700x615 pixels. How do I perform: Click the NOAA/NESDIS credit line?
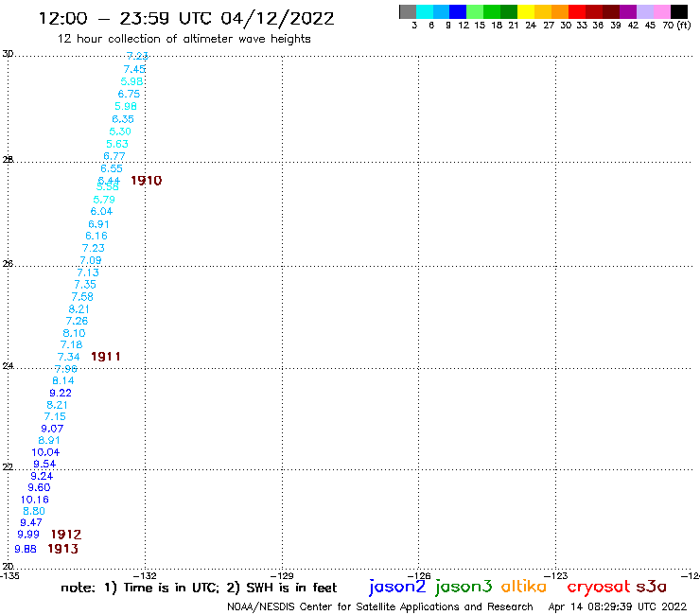pos(380,606)
